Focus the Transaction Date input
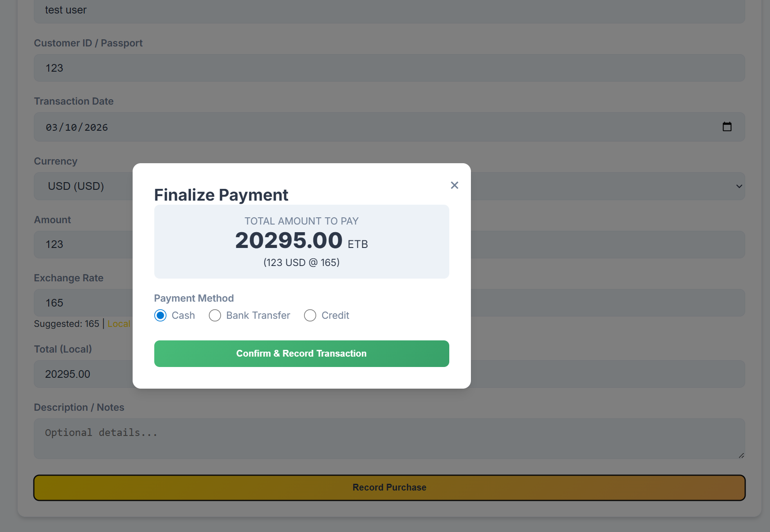The width and height of the screenshot is (770, 532). click(361, 127)
